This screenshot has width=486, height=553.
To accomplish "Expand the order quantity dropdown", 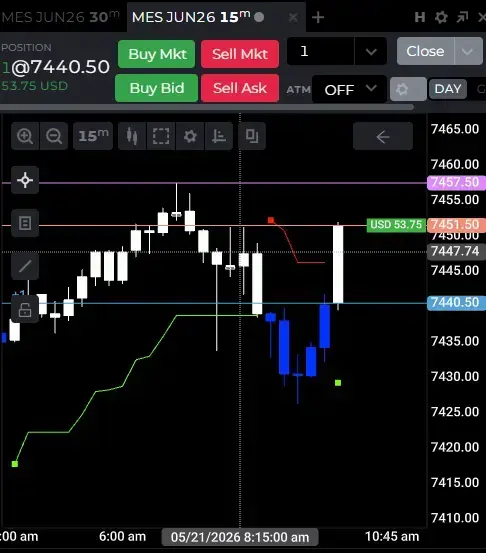I will point(371,52).
